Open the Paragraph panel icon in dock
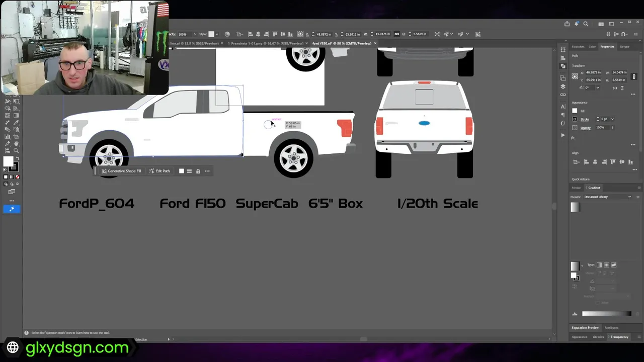Screen dimensions: 644x362 pos(563,115)
